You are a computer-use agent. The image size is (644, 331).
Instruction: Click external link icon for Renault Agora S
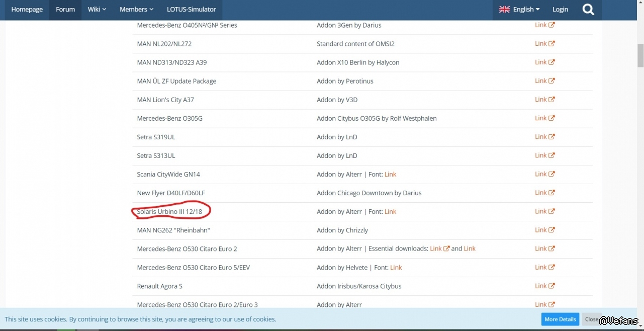551,286
